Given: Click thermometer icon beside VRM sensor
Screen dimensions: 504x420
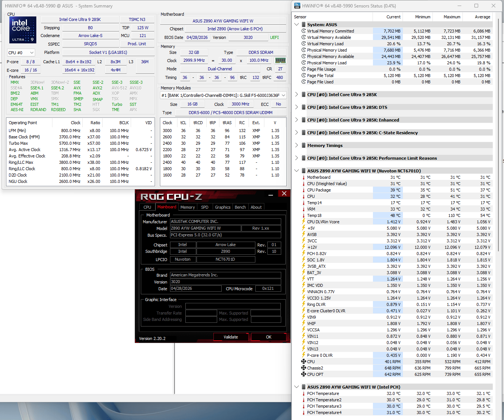Looking at the screenshot, I should point(304,209).
